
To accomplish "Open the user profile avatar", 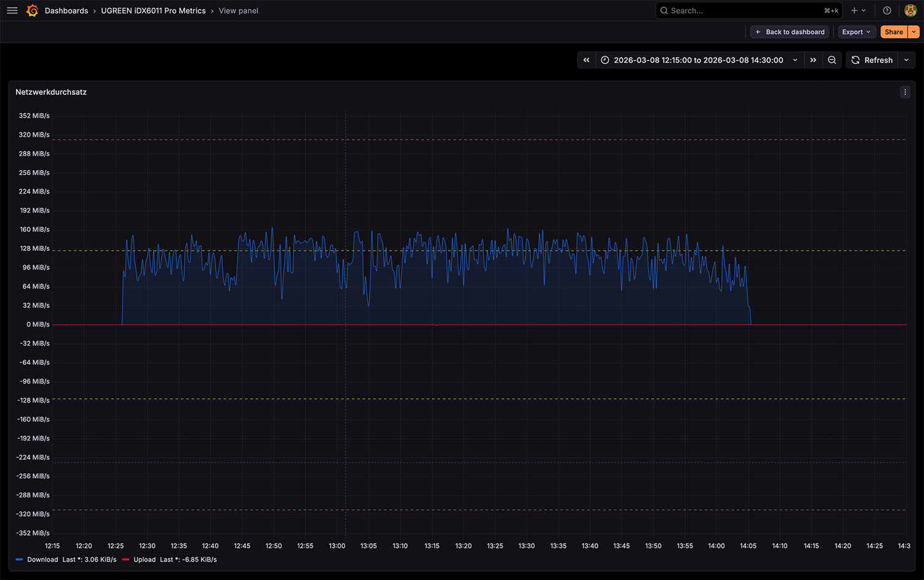I will 910,10.
